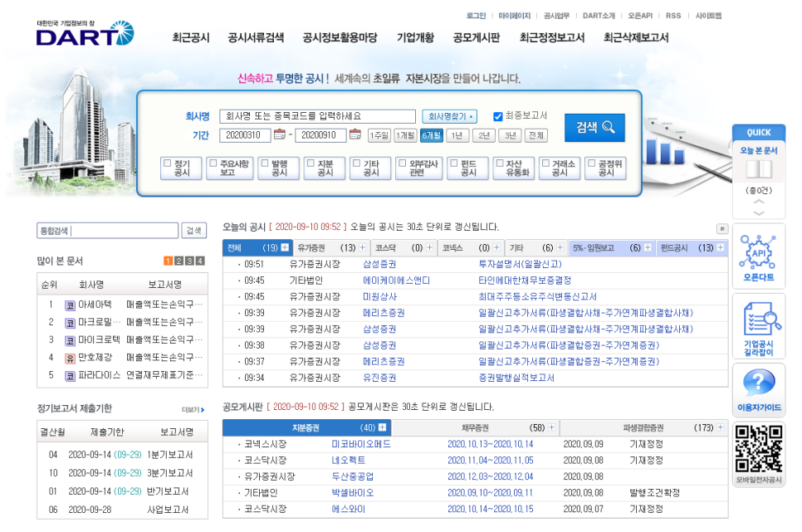Check the 자산유동화 checkbox
This screenshot has width=802, height=532.
pos(500,164)
